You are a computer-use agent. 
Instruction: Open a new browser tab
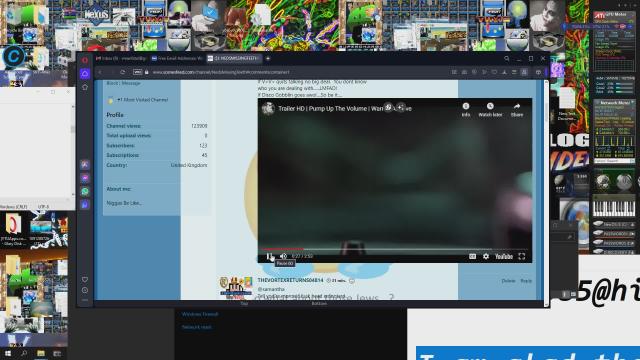pos(268,58)
